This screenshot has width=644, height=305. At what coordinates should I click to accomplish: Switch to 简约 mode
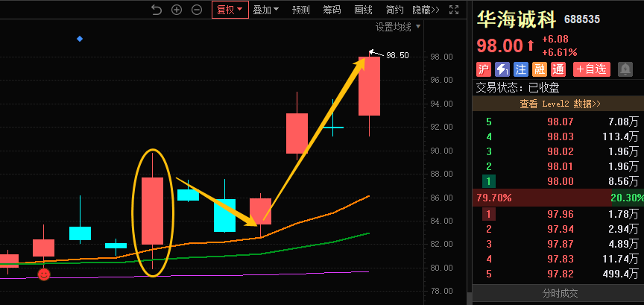tap(395, 10)
